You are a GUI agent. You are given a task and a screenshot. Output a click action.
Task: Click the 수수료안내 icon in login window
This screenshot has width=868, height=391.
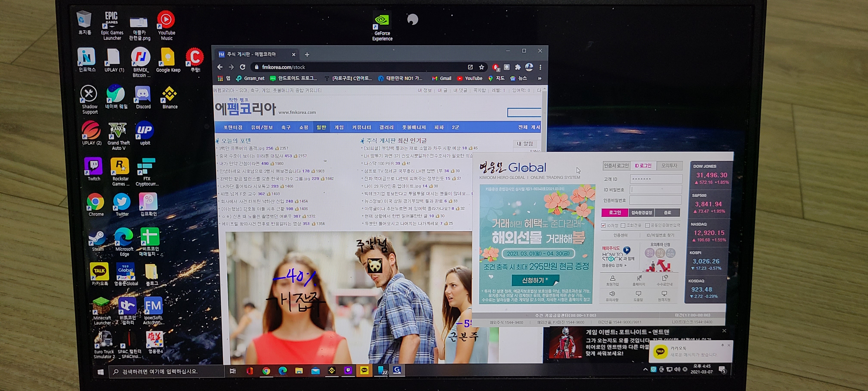[664, 280]
